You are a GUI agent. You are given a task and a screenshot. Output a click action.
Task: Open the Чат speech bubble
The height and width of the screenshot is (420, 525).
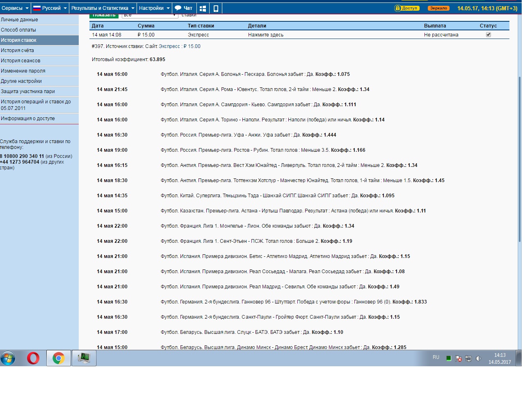pyautogui.click(x=184, y=8)
